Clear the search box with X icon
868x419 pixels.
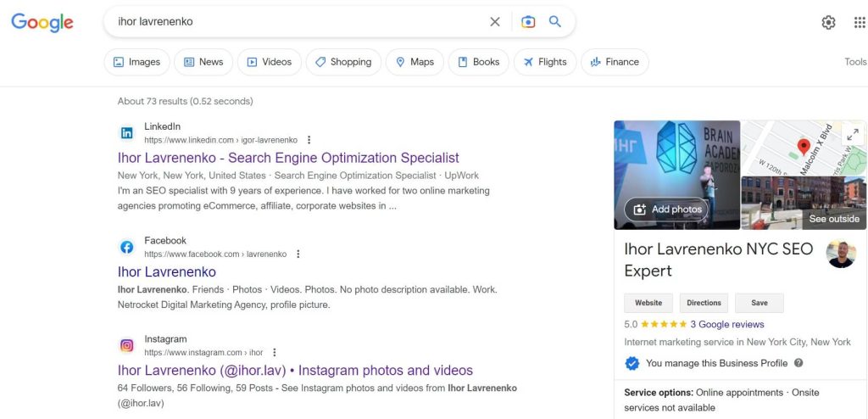(495, 21)
